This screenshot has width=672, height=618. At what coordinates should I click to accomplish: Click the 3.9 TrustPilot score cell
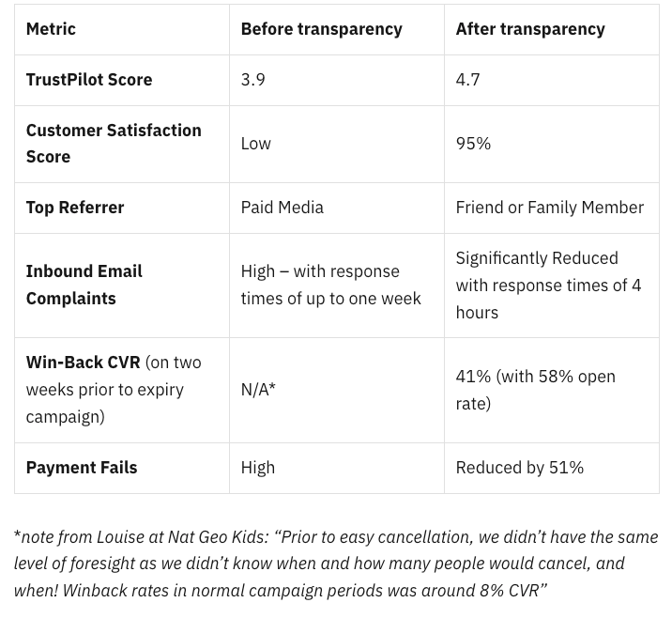253,80
